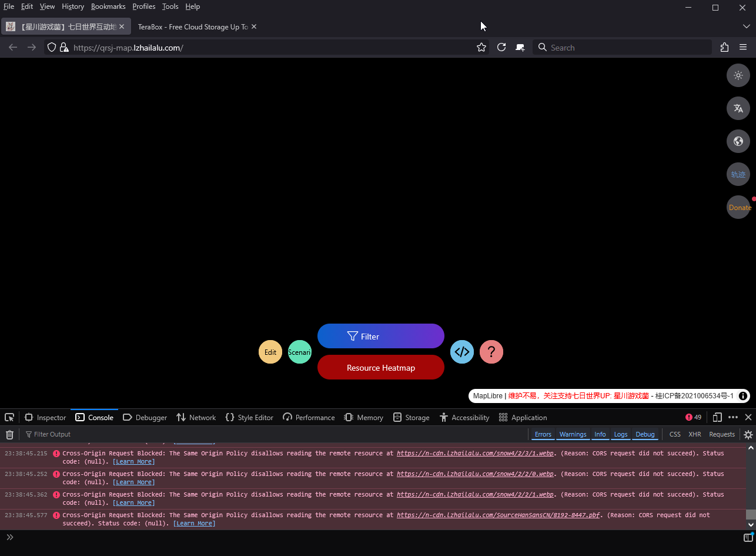Screen dimensions: 756x556
Task: Bookmark this page with the star icon
Action: pos(481,48)
